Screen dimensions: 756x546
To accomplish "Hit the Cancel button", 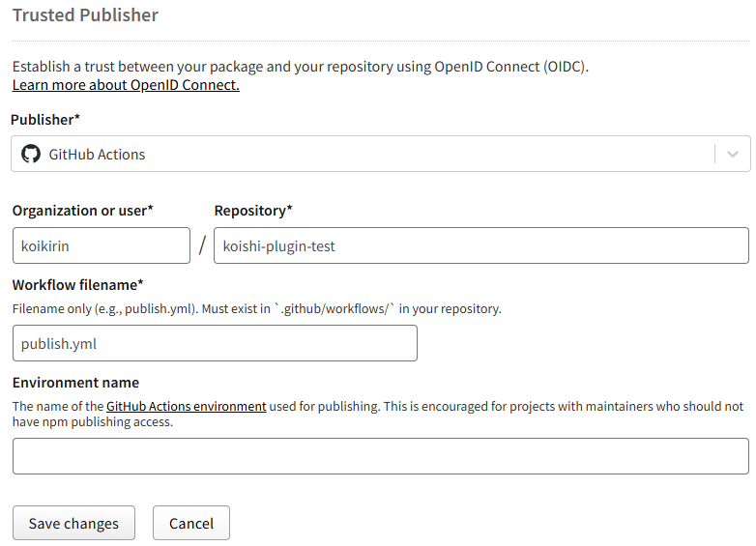I will tap(191, 523).
